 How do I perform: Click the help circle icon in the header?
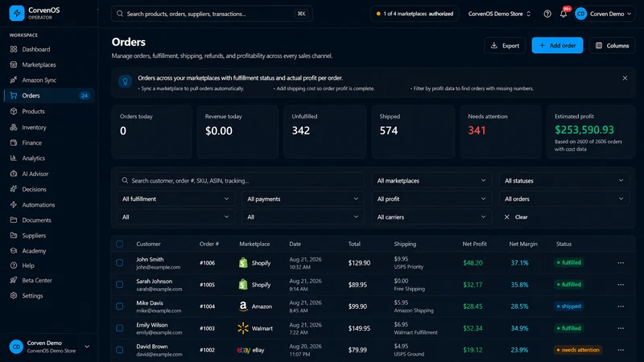(547, 14)
